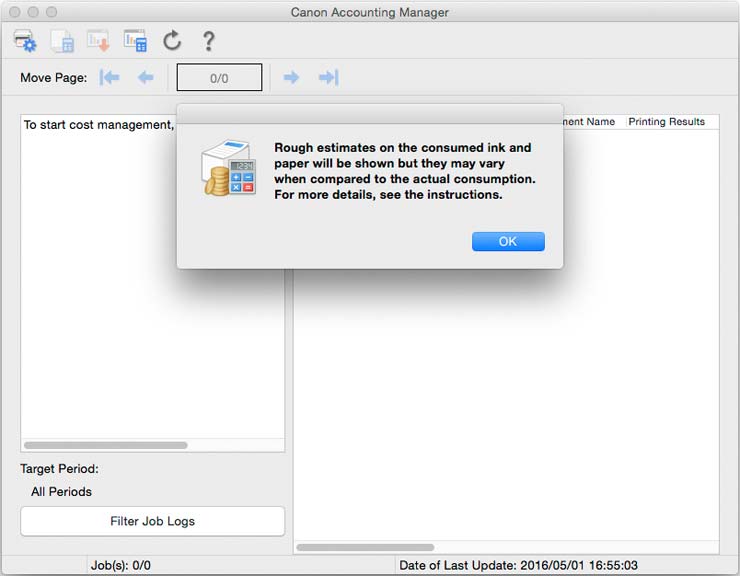Click the unit cost settings document icon
This screenshot has width=740, height=576.
click(62, 41)
